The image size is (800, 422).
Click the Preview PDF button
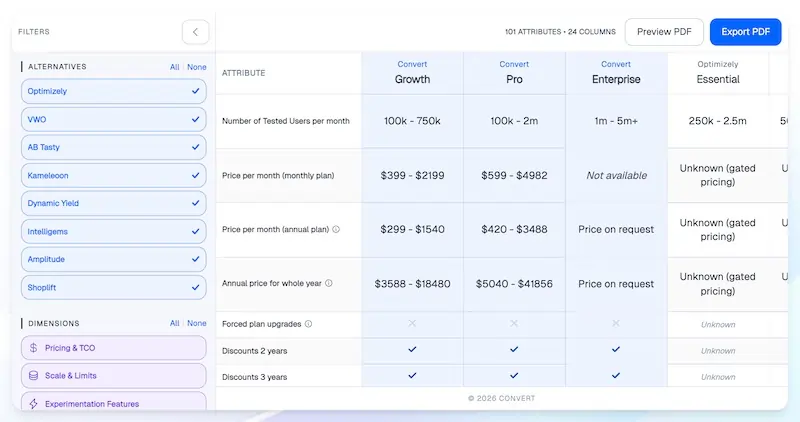click(664, 32)
